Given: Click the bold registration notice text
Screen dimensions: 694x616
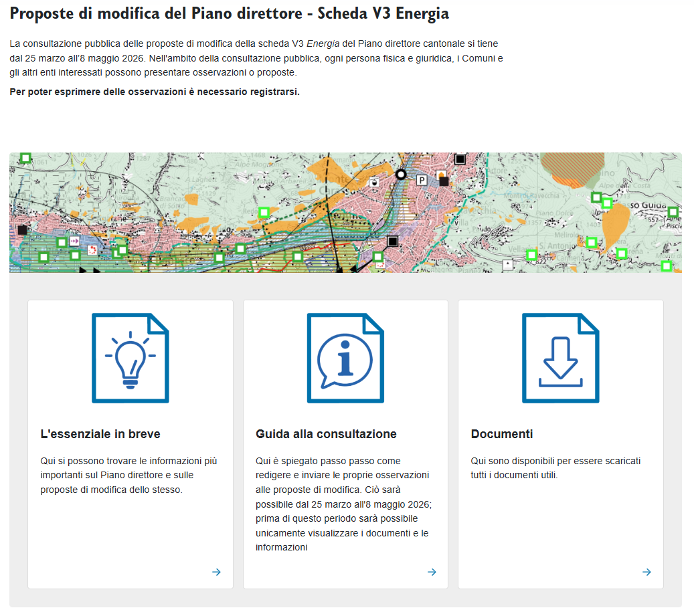Looking at the screenshot, I should (x=155, y=92).
